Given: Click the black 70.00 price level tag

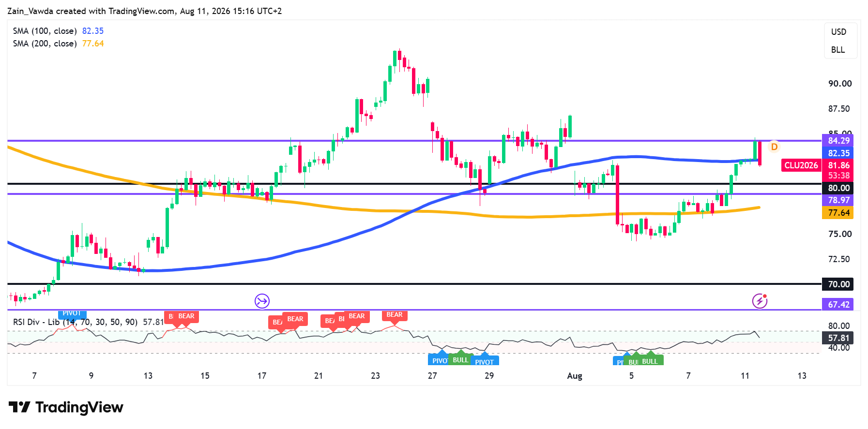Looking at the screenshot, I should pos(838,284).
